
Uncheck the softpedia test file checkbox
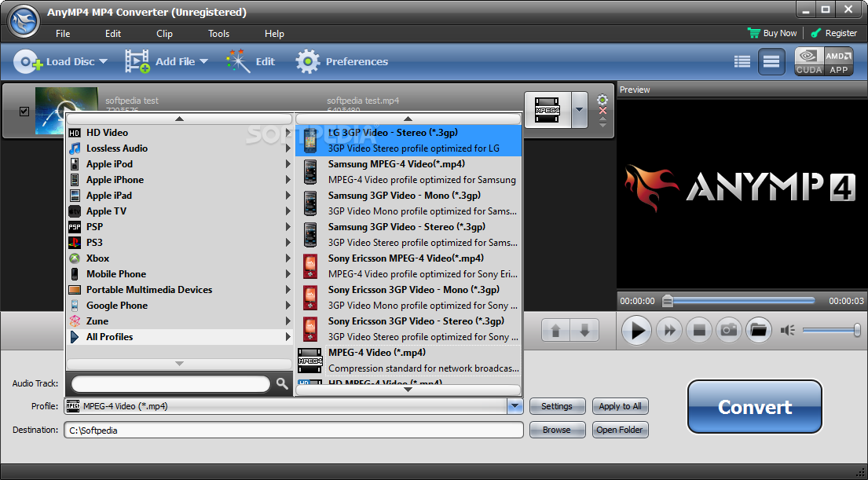(24, 112)
